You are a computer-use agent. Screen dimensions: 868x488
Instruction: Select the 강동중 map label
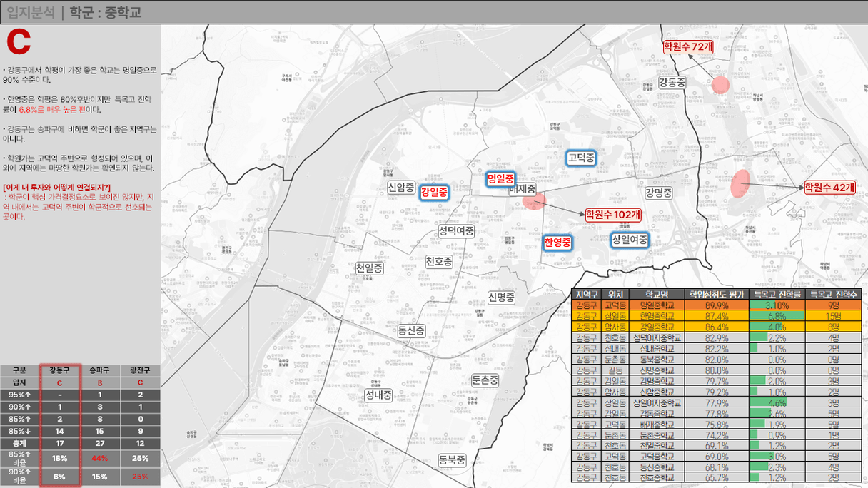click(672, 82)
